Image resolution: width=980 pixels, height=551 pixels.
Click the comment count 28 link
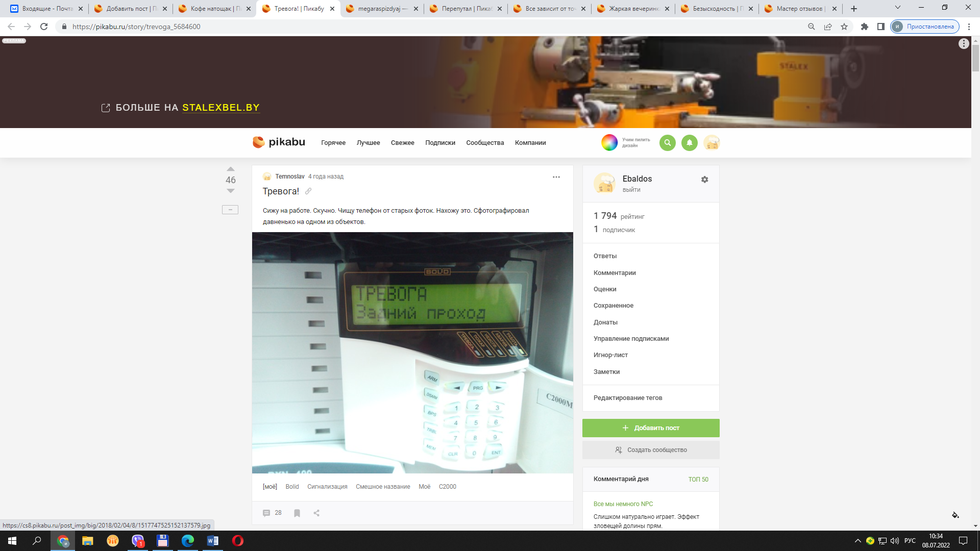coord(273,513)
